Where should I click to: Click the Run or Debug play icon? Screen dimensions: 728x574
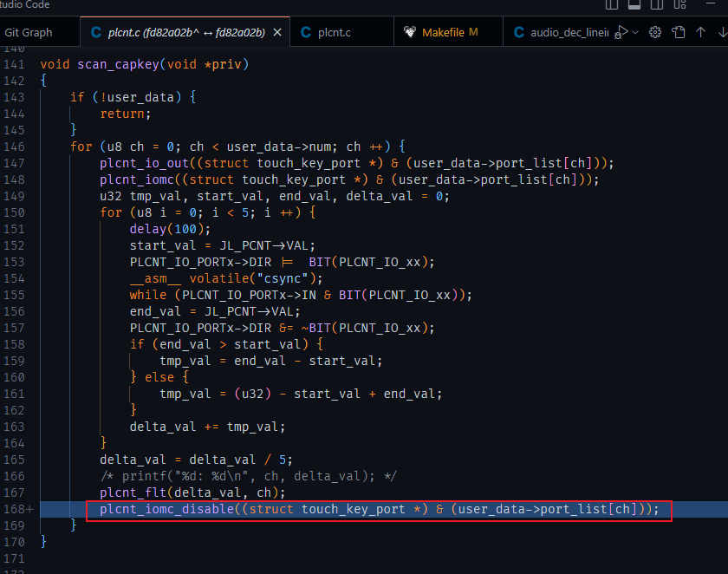point(621,32)
